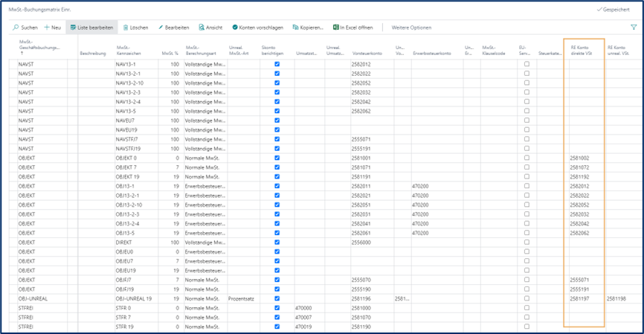Click the In Excel öffnen label
The image size is (644, 334).
(x=356, y=28)
